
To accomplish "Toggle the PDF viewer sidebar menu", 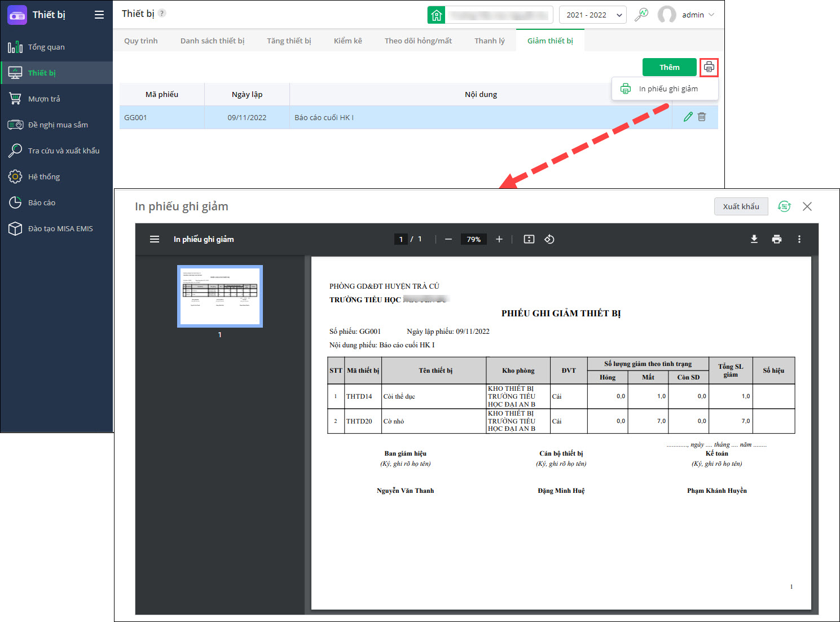I will pos(155,239).
